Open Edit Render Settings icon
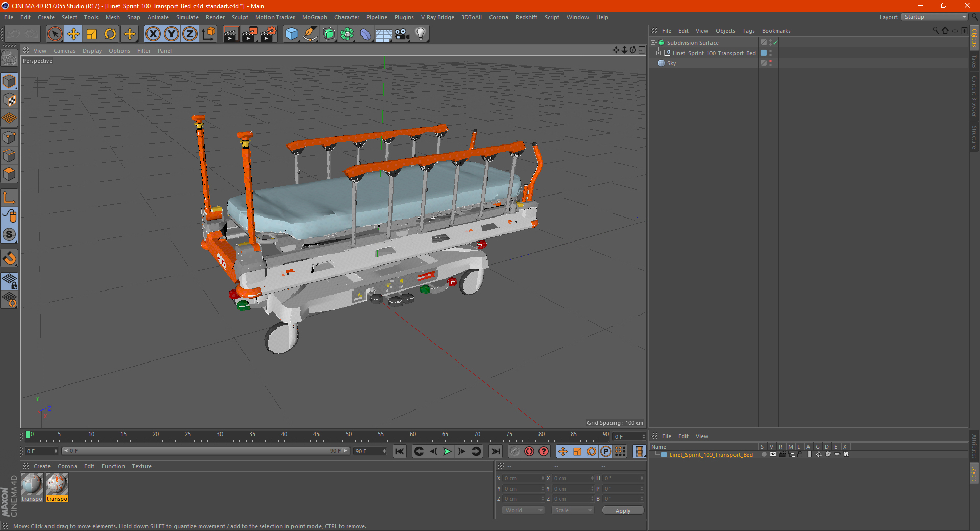The image size is (980, 531). coord(268,34)
